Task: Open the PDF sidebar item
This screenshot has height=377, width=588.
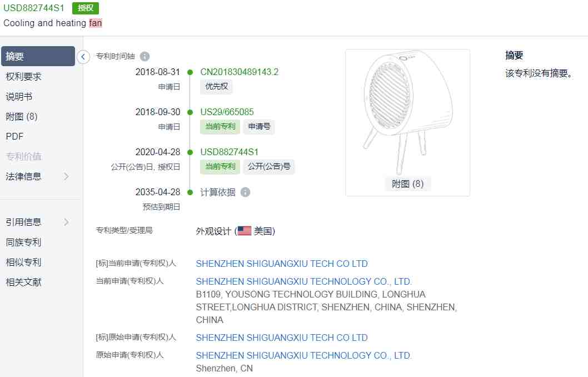Action: 14,137
